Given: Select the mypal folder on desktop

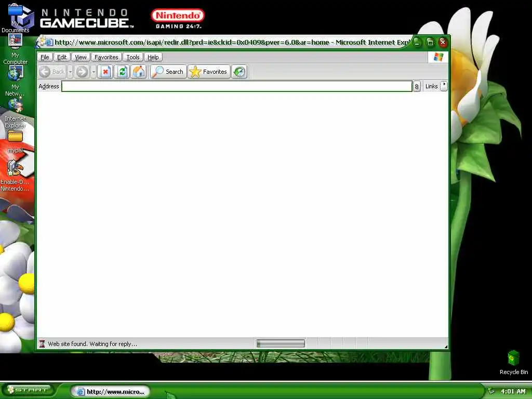Looking at the screenshot, I should pos(15,142).
